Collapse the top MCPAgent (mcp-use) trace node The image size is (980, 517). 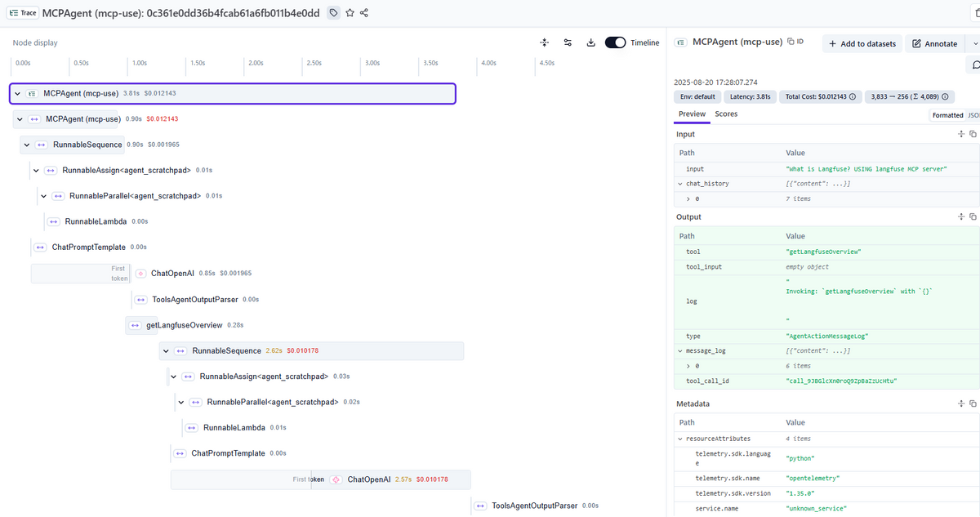tap(18, 94)
